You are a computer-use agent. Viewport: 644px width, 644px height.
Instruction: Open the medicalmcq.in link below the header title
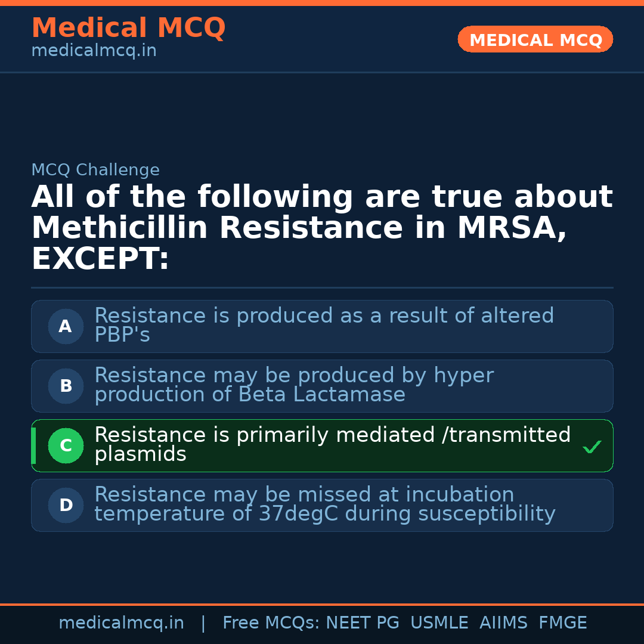94,51
